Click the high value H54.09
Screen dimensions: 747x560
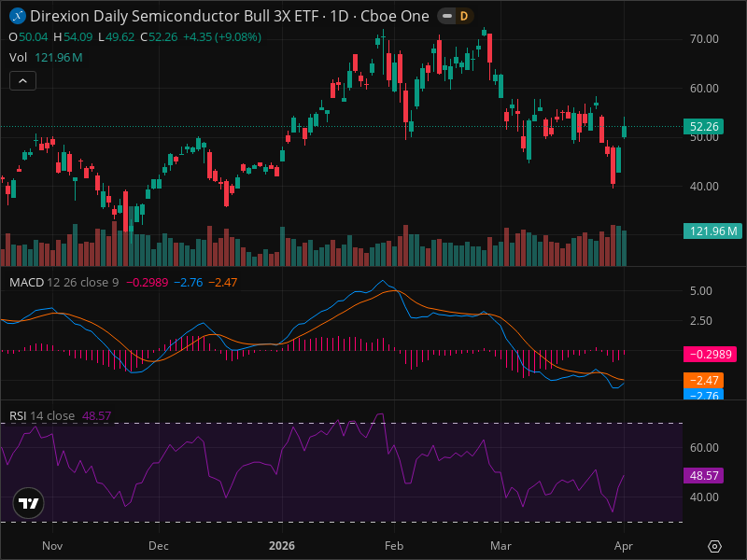point(73,37)
